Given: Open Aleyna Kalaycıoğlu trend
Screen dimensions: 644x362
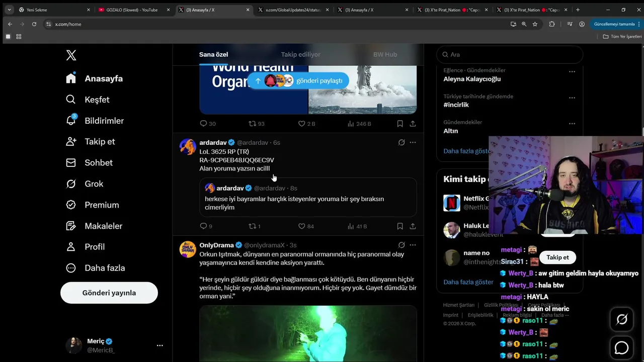Looking at the screenshot, I should tap(472, 79).
